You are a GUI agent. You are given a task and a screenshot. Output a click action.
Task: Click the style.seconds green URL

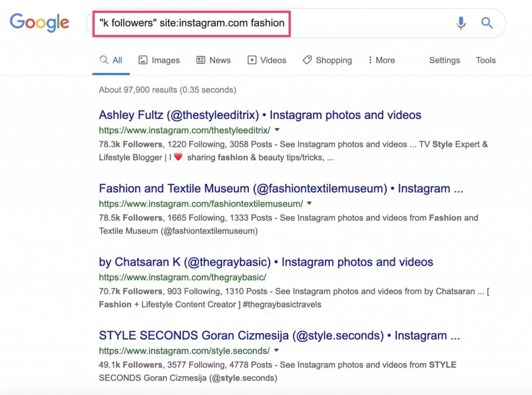pyautogui.click(x=184, y=351)
